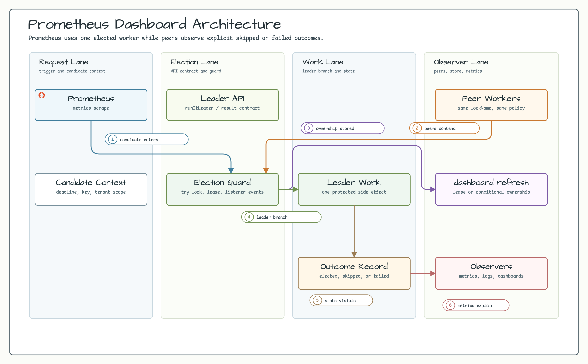The image size is (588, 364).
Task: Select the Observers node
Action: click(491, 273)
